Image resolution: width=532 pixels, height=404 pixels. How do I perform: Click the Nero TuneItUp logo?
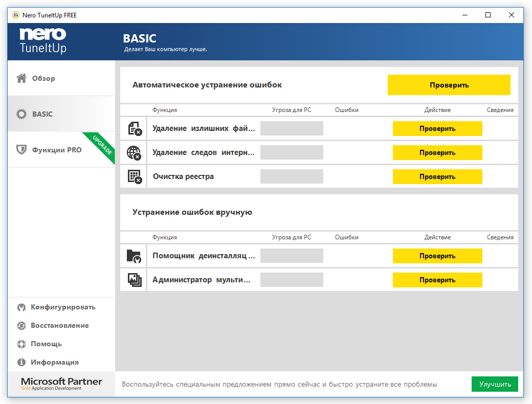(x=43, y=41)
